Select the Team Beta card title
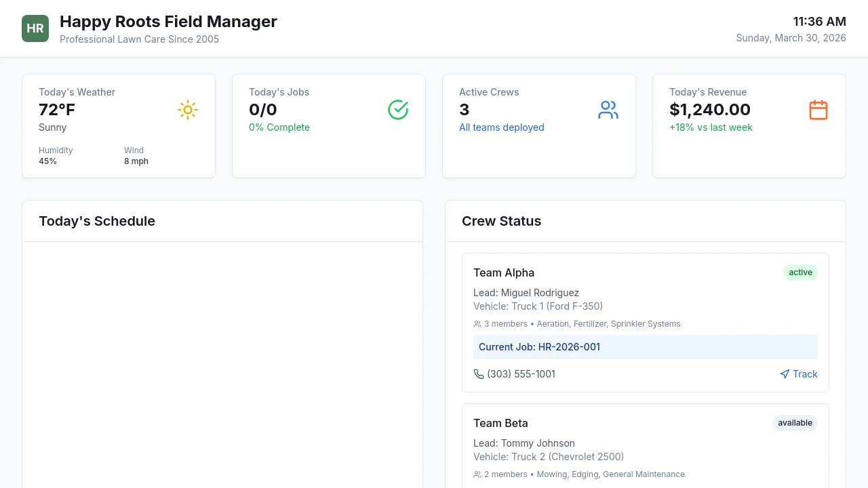This screenshot has width=868, height=488. (x=500, y=423)
